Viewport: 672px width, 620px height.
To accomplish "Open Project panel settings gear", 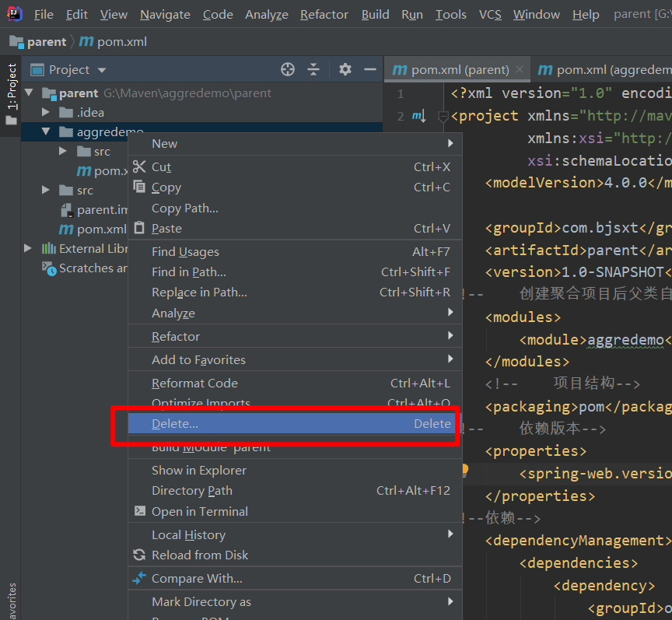I will tap(345, 69).
